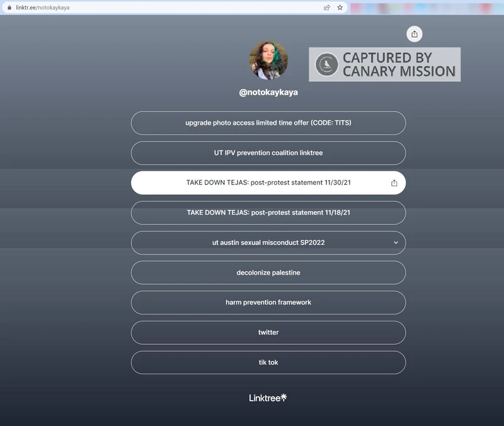
Task: Select the decolonize palestine link
Action: click(x=268, y=273)
